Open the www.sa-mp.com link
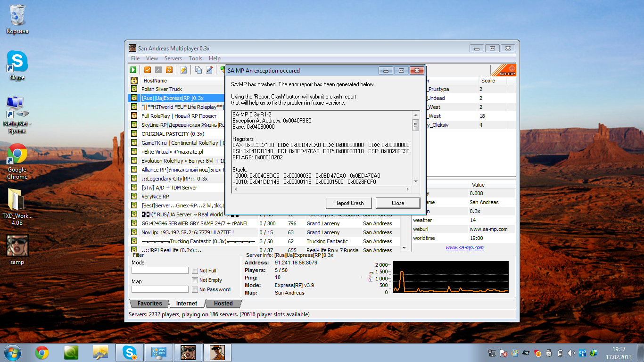 click(464, 247)
